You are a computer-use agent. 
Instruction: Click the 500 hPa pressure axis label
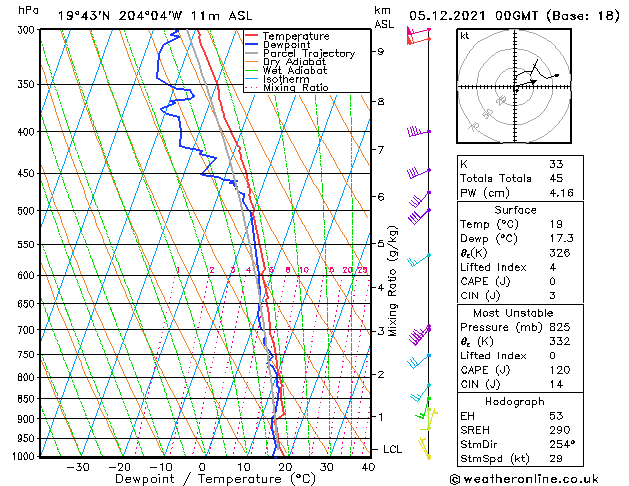point(26,211)
